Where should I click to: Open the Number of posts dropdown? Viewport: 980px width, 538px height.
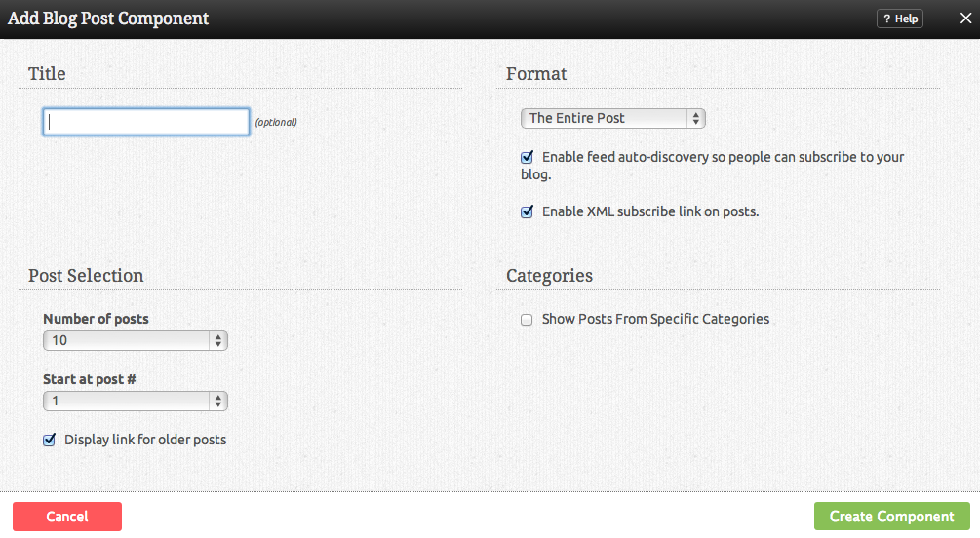(x=135, y=340)
